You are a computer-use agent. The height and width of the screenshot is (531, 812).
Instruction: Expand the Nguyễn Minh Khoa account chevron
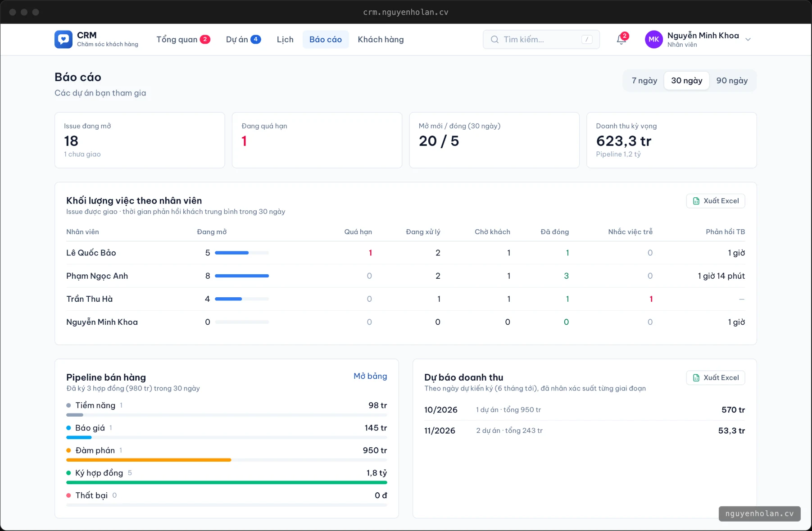point(748,40)
